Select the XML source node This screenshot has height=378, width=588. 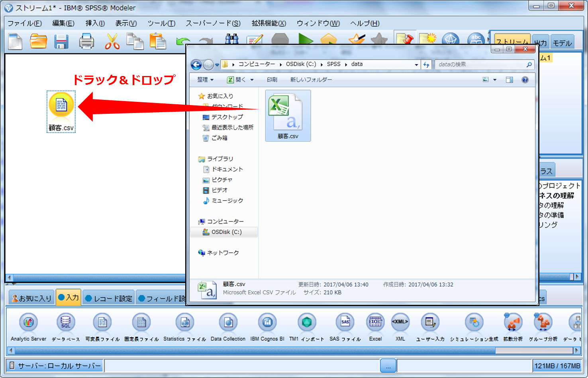tap(400, 327)
